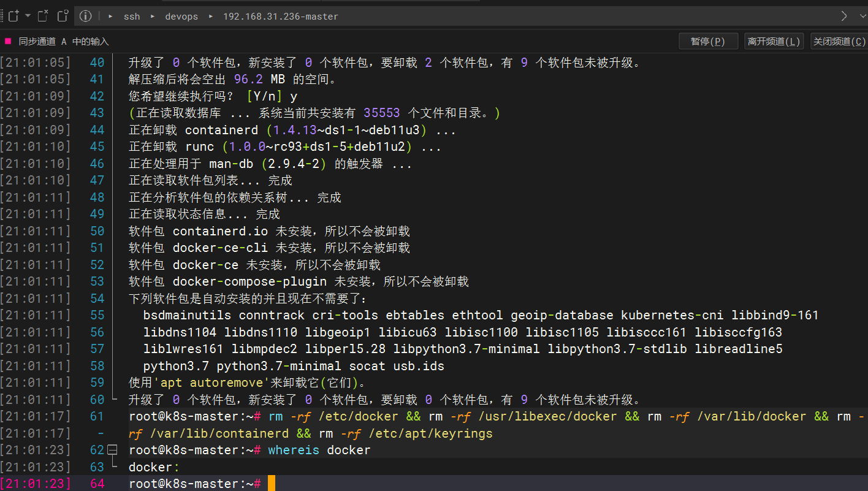This screenshot has height=491, width=868.
Task: Click '/etc/apt/keyrings' in the wrapped command
Action: click(430, 434)
